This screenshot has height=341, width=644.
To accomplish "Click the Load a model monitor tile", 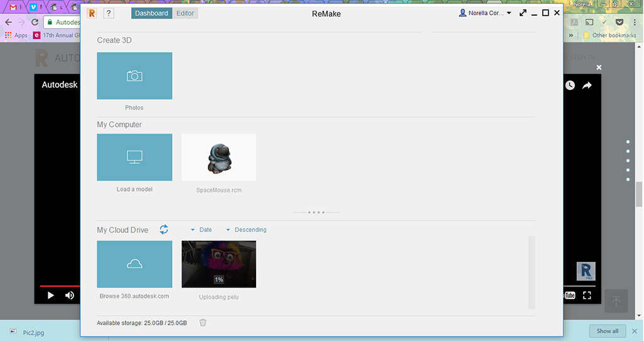I will 134,157.
